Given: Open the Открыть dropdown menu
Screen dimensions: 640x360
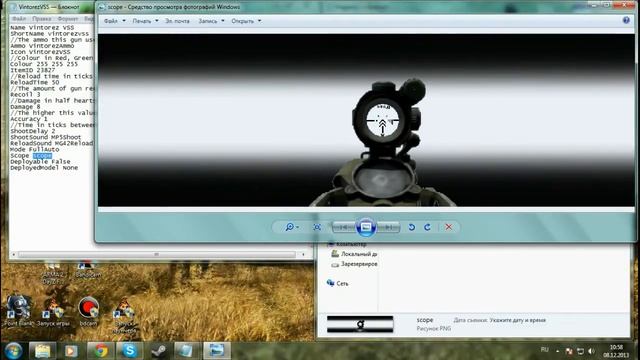Looking at the screenshot, I should [x=246, y=21].
